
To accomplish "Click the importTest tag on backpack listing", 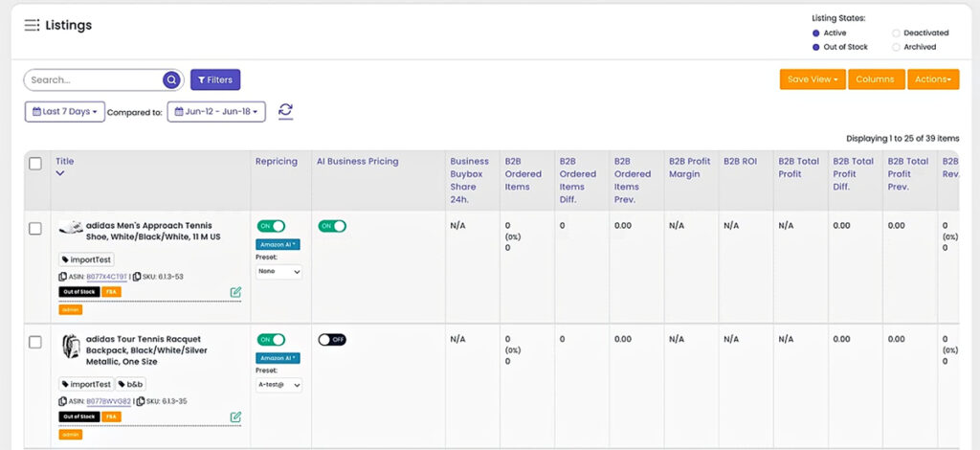I will [87, 384].
